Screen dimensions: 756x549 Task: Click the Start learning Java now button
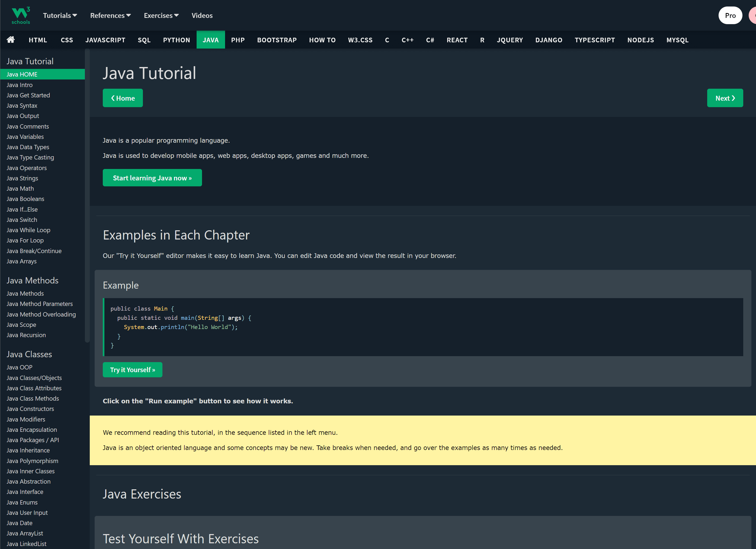pyautogui.click(x=152, y=178)
